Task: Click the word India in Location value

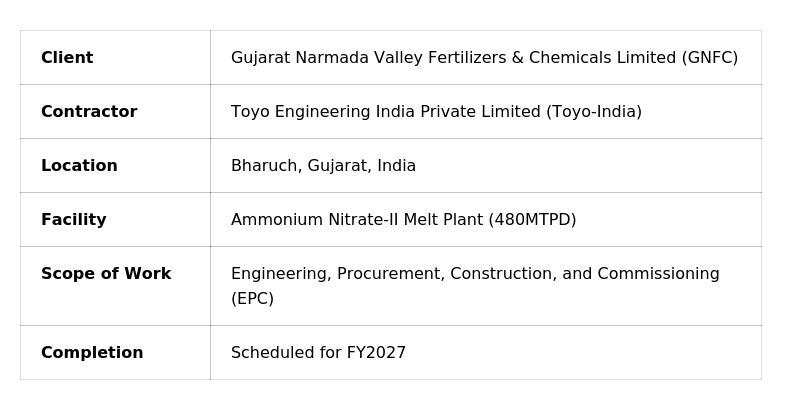Action: pyautogui.click(x=396, y=166)
